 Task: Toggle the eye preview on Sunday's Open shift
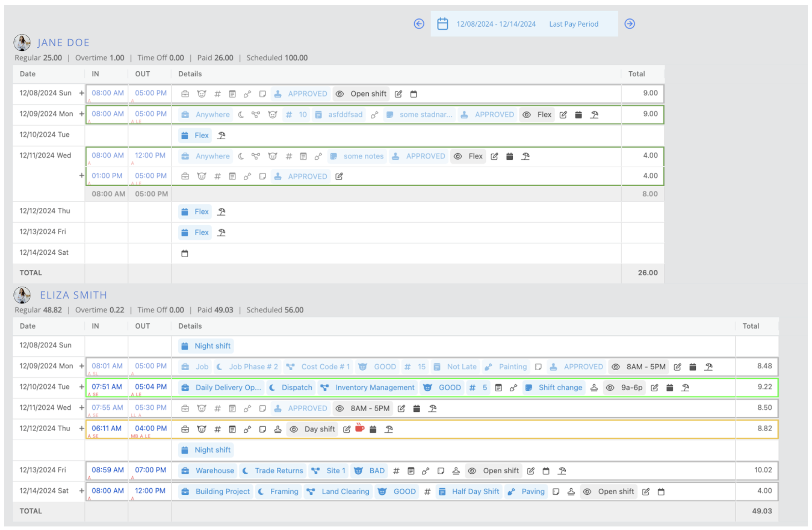click(x=339, y=94)
